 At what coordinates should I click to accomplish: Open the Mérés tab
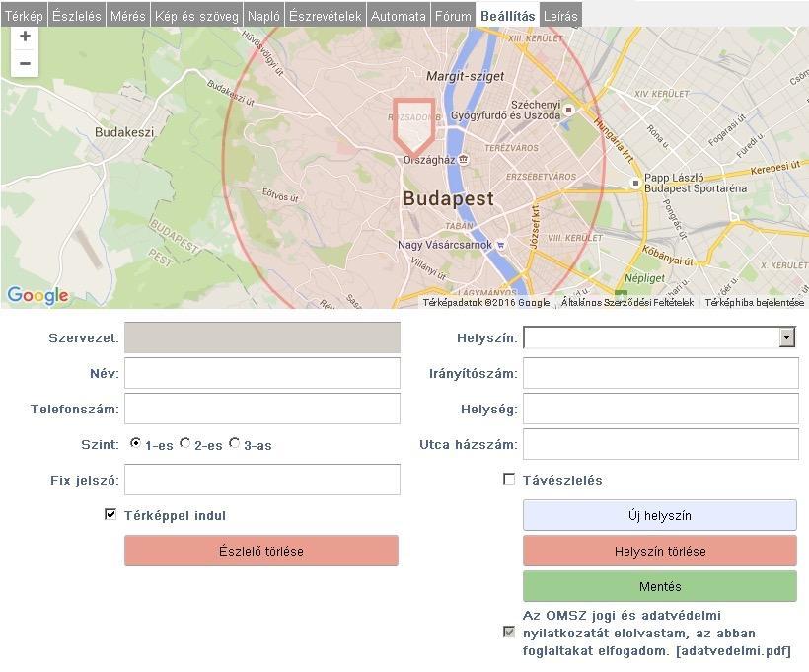pyautogui.click(x=128, y=16)
